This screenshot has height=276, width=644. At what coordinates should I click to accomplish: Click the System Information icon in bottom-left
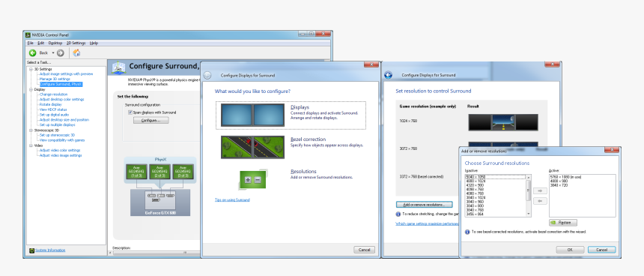point(31,250)
